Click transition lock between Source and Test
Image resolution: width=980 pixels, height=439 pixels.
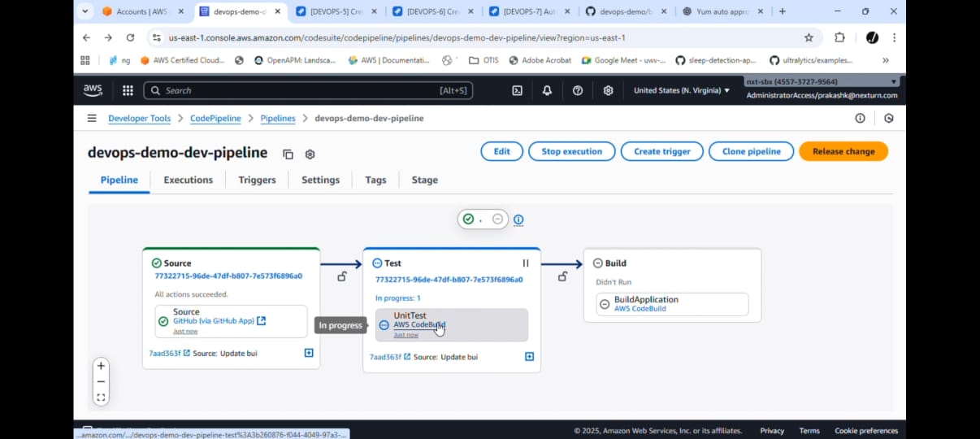(x=342, y=276)
